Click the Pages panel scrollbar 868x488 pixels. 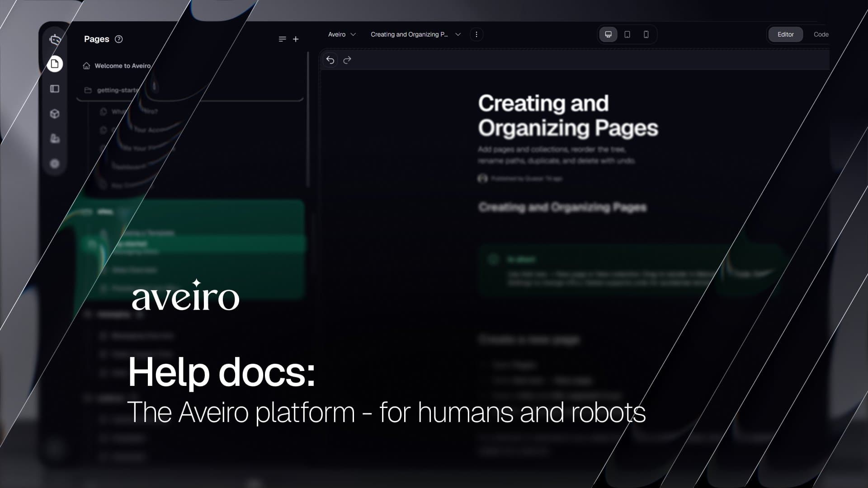(308, 120)
